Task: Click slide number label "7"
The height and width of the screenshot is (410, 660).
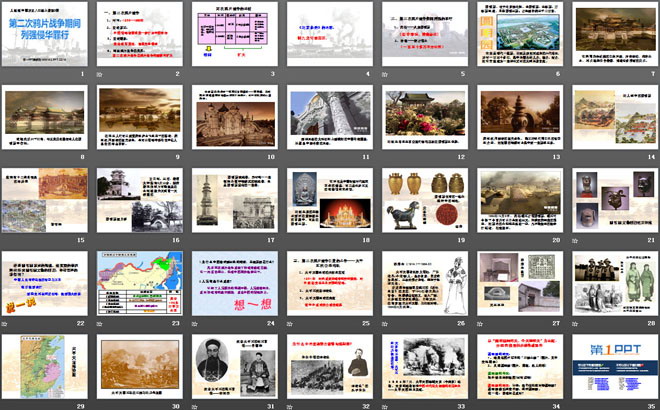Action: [653, 74]
